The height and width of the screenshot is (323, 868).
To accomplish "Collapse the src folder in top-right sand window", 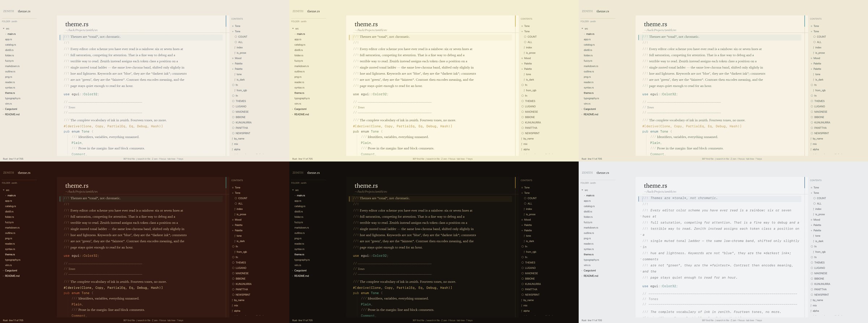I will coord(582,29).
